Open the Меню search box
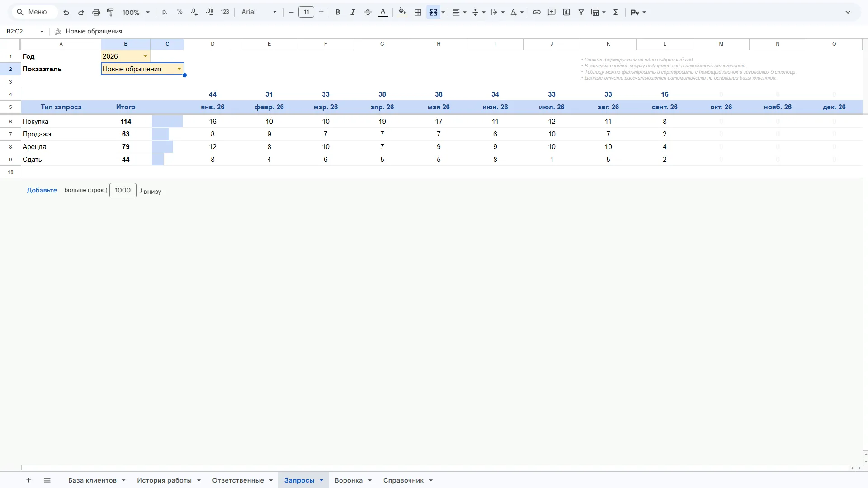Image resolution: width=868 pixels, height=488 pixels. pyautogui.click(x=34, y=12)
